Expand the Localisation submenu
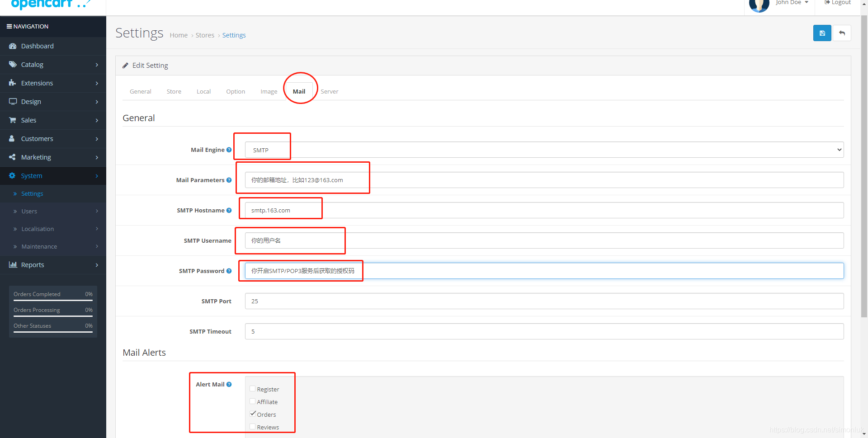Screen dimensions: 868x438 (53, 229)
